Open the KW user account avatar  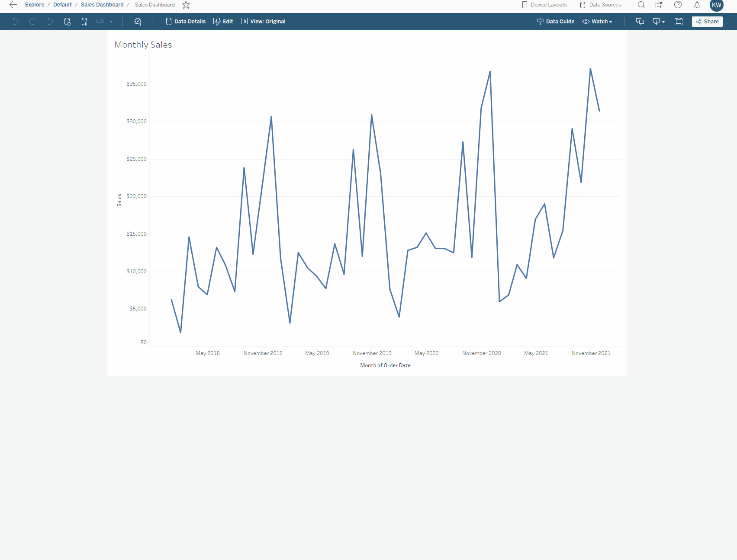[717, 5]
